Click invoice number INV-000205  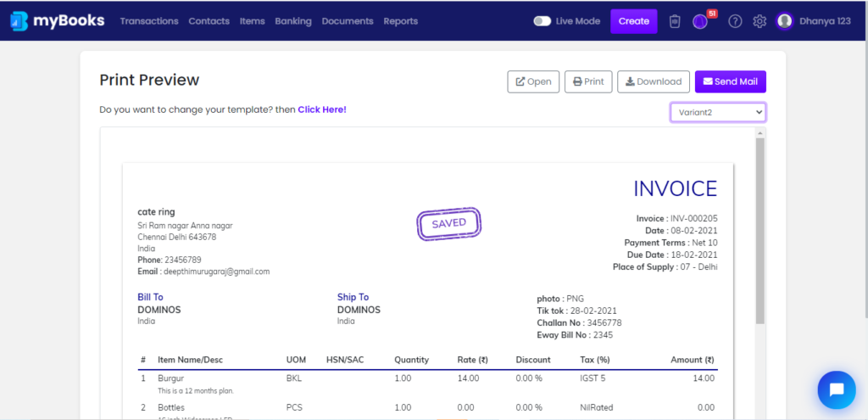tap(693, 218)
